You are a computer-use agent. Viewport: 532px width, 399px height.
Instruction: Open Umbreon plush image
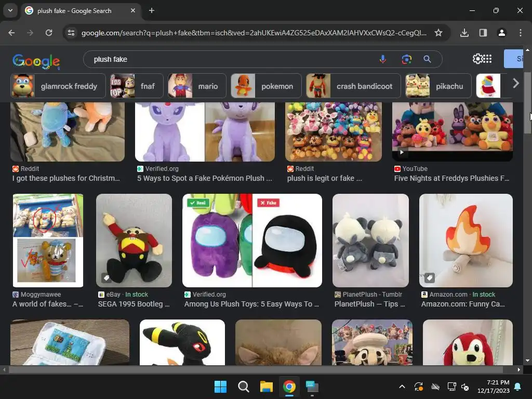(x=182, y=342)
